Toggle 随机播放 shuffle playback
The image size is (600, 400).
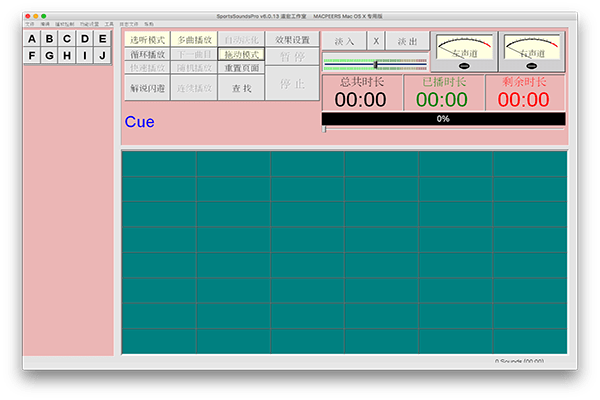(194, 68)
